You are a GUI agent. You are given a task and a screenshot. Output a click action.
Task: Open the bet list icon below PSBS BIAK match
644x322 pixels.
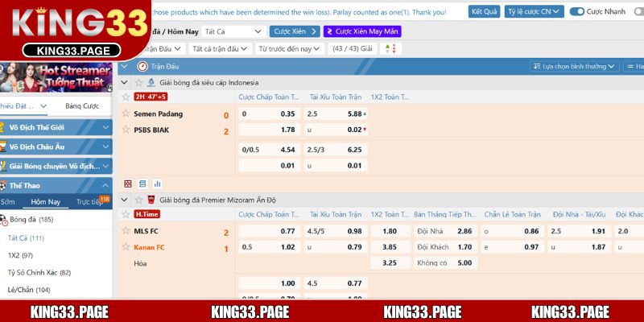point(142,184)
